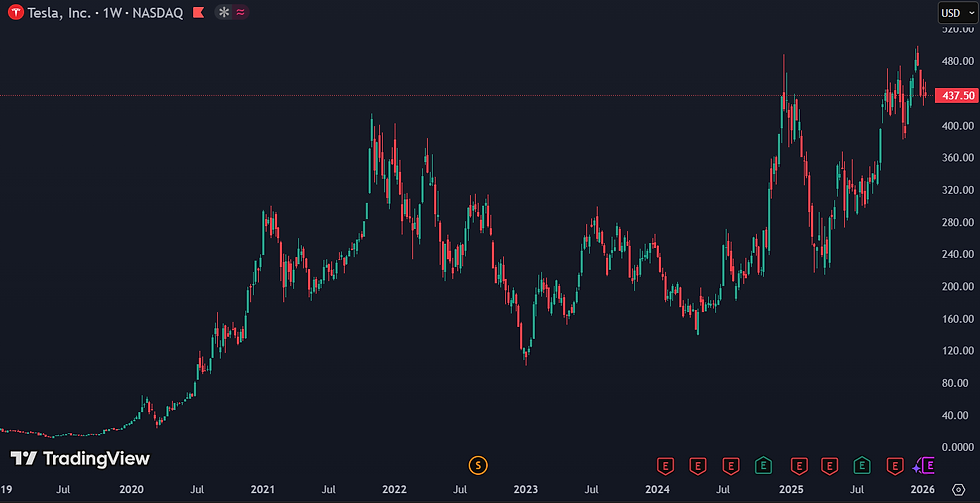Click the 2025 label on the time axis

pos(791,489)
